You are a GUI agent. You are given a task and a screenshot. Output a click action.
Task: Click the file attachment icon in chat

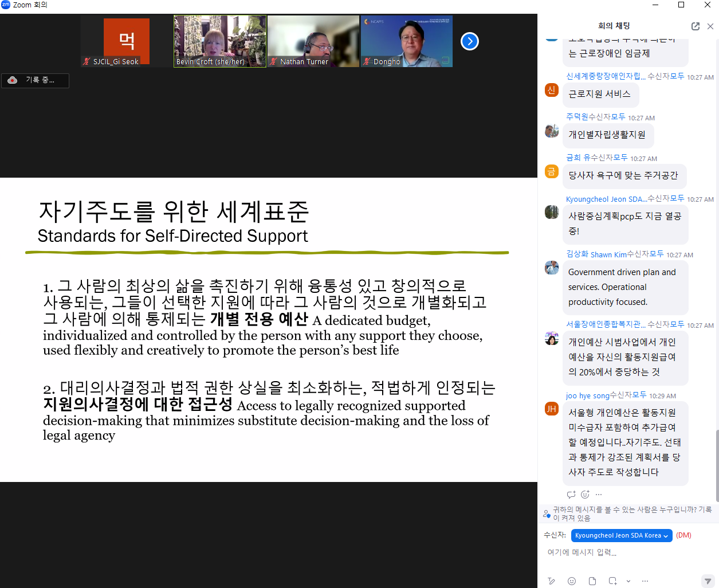[592, 581]
